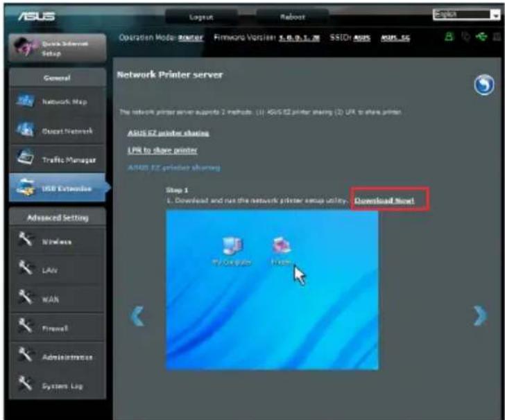Click the System Log wrench icon
Viewport: 505px width, 420px height.
pos(25,383)
